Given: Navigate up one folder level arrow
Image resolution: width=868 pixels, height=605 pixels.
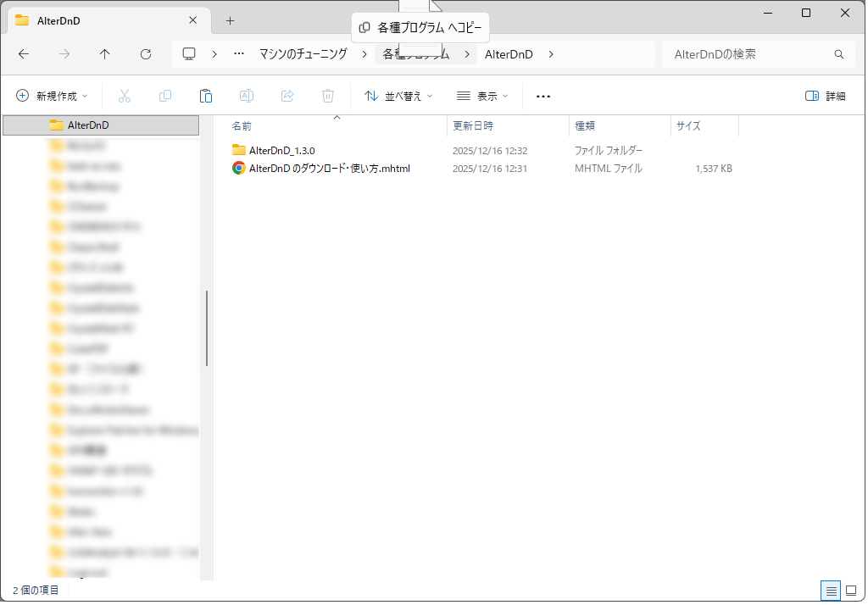Looking at the screenshot, I should pyautogui.click(x=105, y=54).
